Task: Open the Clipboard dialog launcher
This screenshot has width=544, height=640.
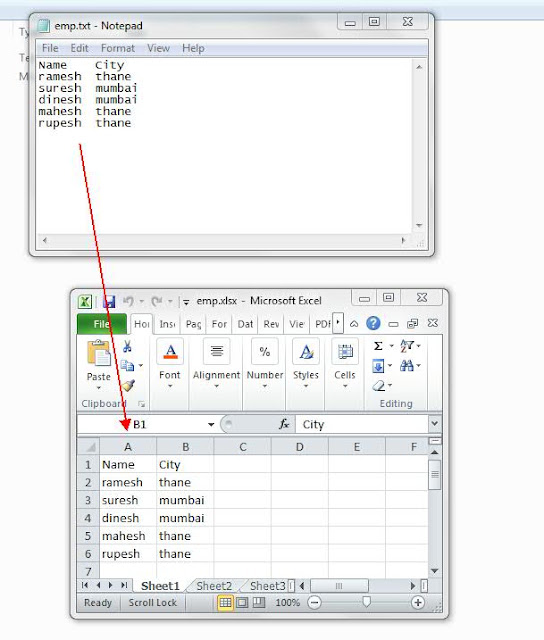Action: pyautogui.click(x=141, y=404)
